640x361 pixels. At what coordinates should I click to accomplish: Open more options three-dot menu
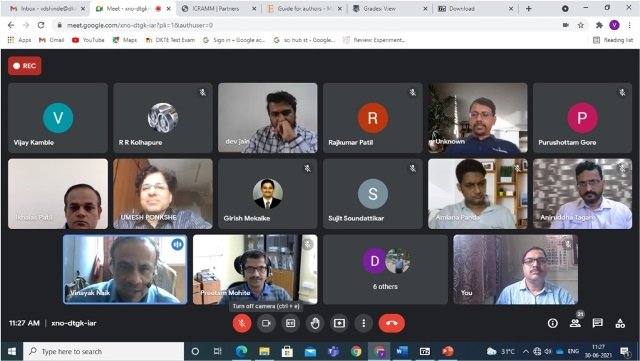click(x=364, y=323)
